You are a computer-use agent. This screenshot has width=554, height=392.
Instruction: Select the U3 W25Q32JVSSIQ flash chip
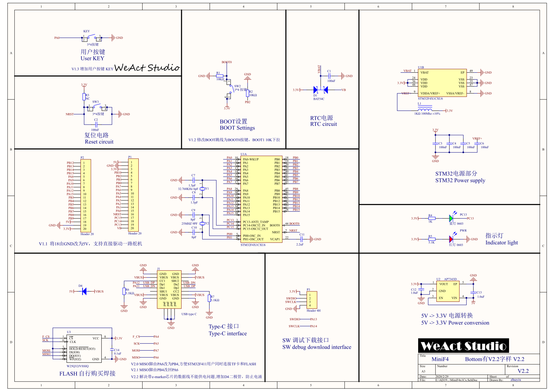[x=84, y=348]
